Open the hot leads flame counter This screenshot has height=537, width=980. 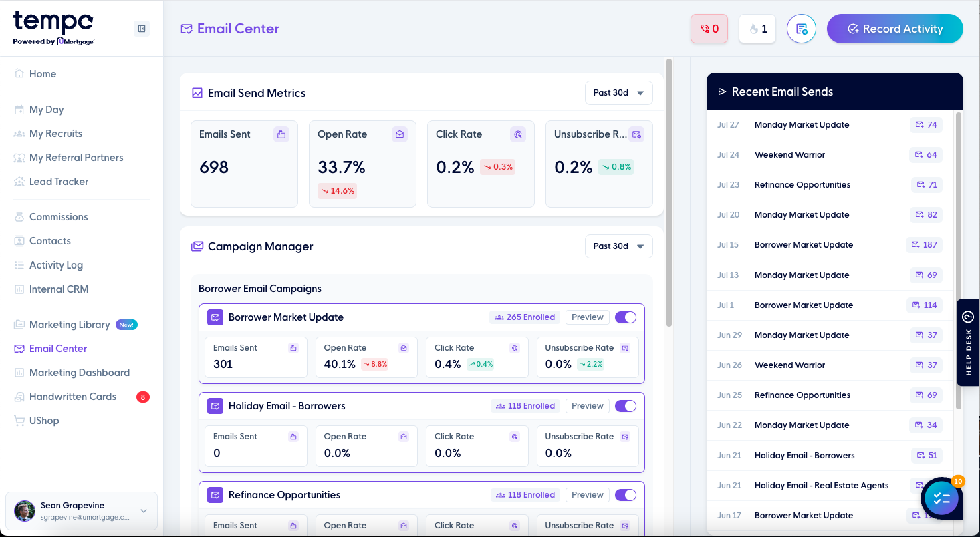[x=757, y=29]
